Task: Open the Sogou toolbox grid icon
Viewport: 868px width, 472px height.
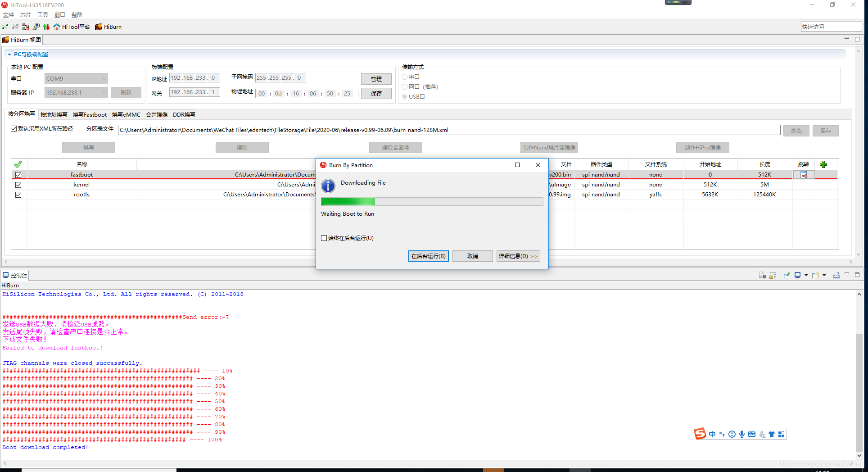Action: (x=782, y=434)
